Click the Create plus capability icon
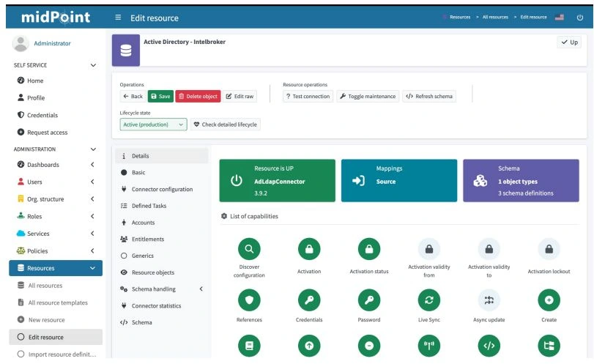 pyautogui.click(x=549, y=300)
